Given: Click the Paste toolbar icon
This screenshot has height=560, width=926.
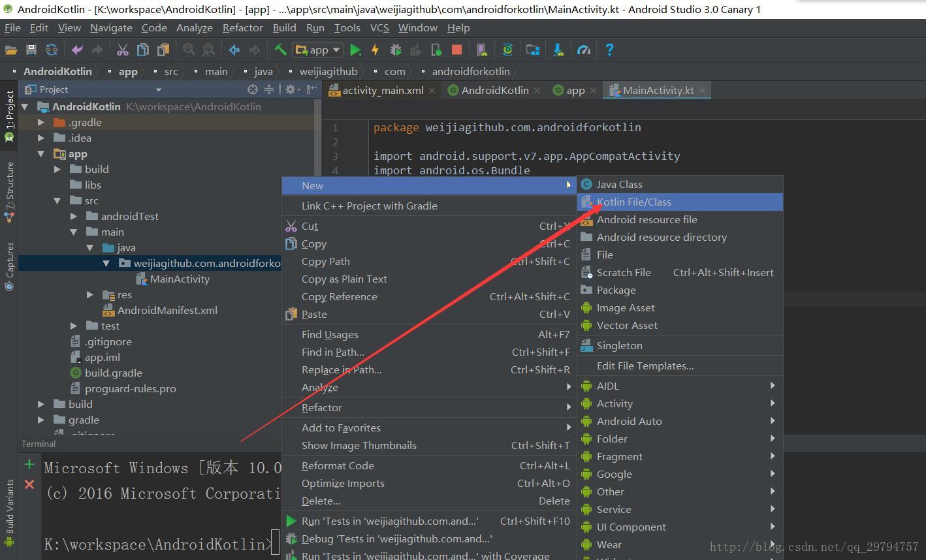Looking at the screenshot, I should (x=163, y=50).
